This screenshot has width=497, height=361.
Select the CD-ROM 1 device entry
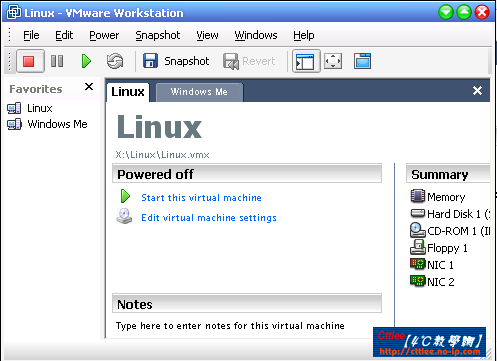pyautogui.click(x=459, y=231)
